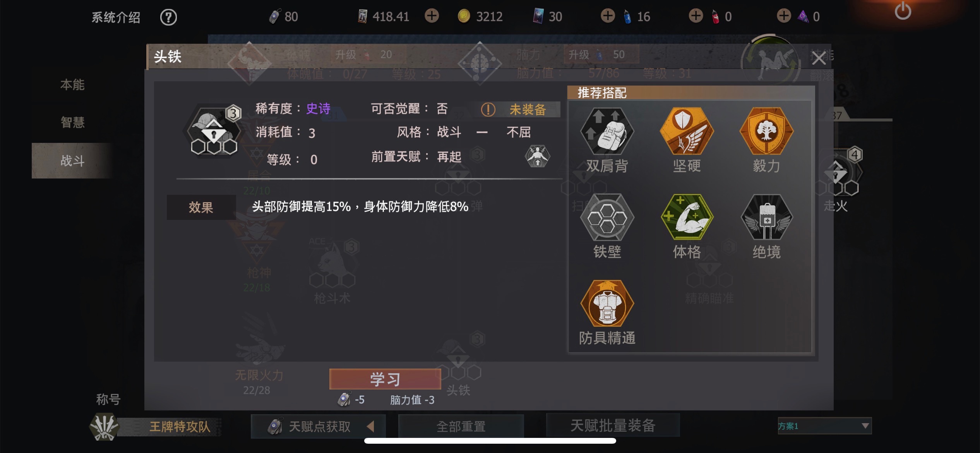980x453 pixels.
Task: Open the 方案1 scheme dropdown
Action: coord(824,426)
